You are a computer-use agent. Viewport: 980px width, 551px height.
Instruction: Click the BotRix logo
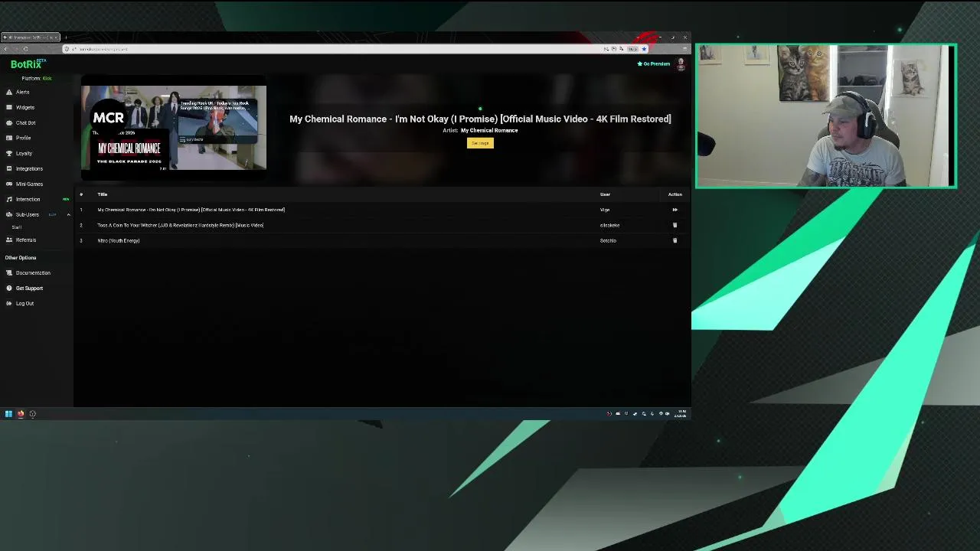(x=28, y=64)
